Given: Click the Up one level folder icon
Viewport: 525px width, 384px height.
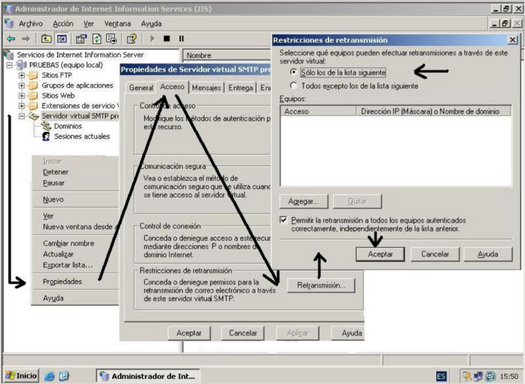Looking at the screenshot, I should click(46, 39).
